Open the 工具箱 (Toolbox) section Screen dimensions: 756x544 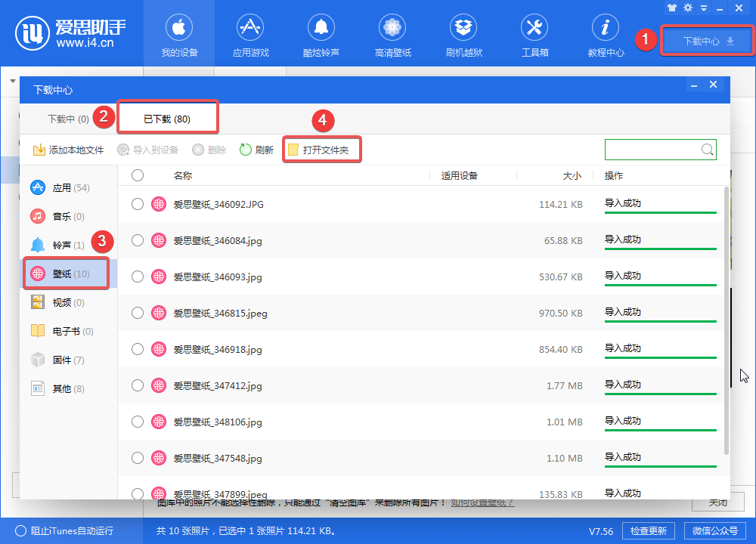tap(534, 34)
